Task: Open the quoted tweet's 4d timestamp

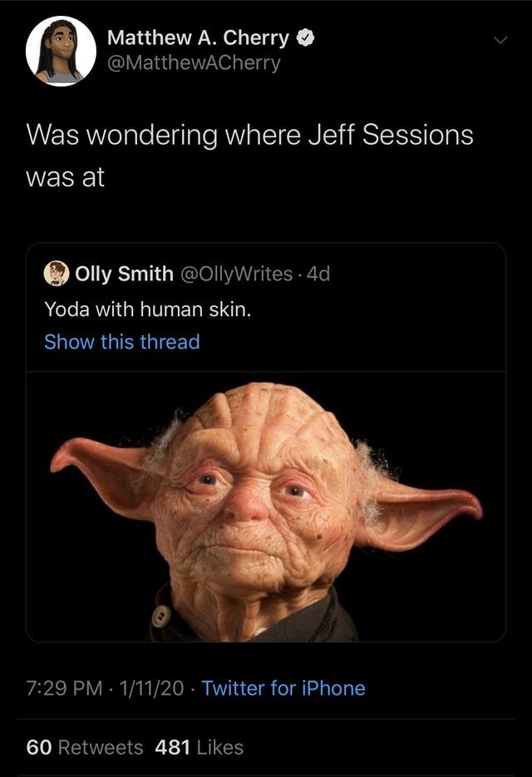Action: 318,274
